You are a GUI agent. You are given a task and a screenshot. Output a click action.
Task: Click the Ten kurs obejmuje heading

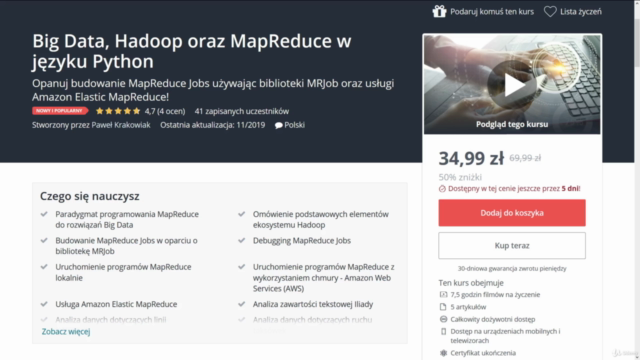[x=471, y=283]
